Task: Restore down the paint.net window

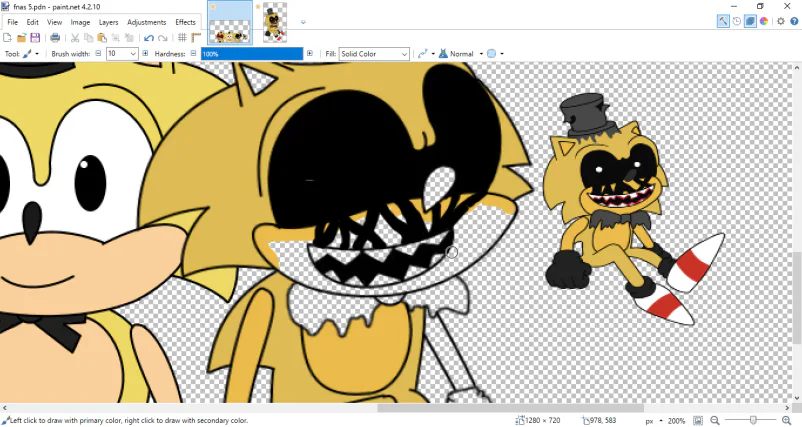Action: pos(760,6)
